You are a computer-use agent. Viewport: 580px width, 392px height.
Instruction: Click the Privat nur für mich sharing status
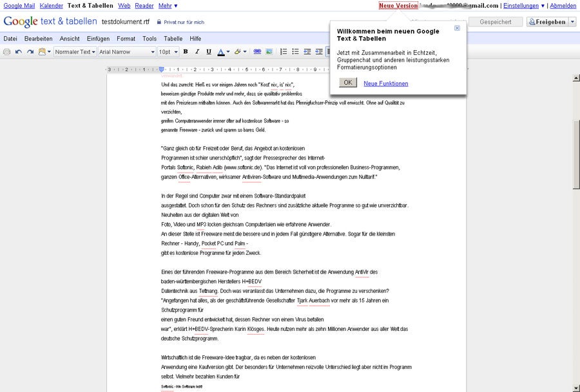184,22
